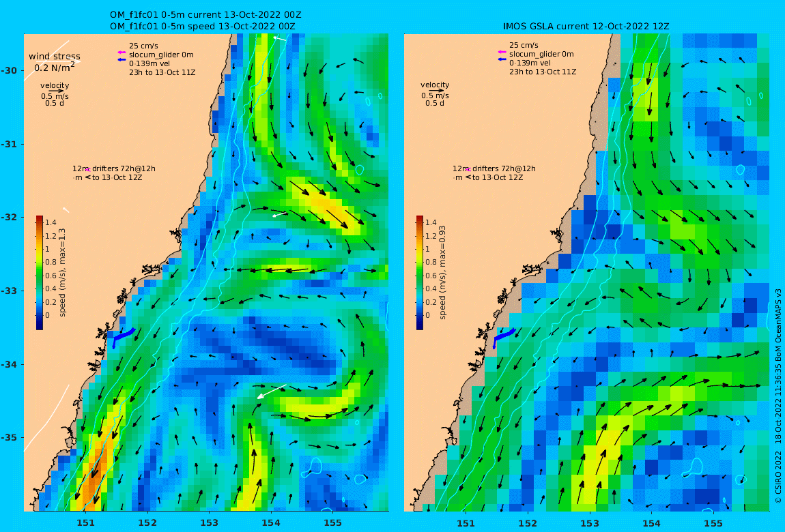
Task: Click magenta slocum_glider arrow in right legend
Action: click(x=502, y=52)
